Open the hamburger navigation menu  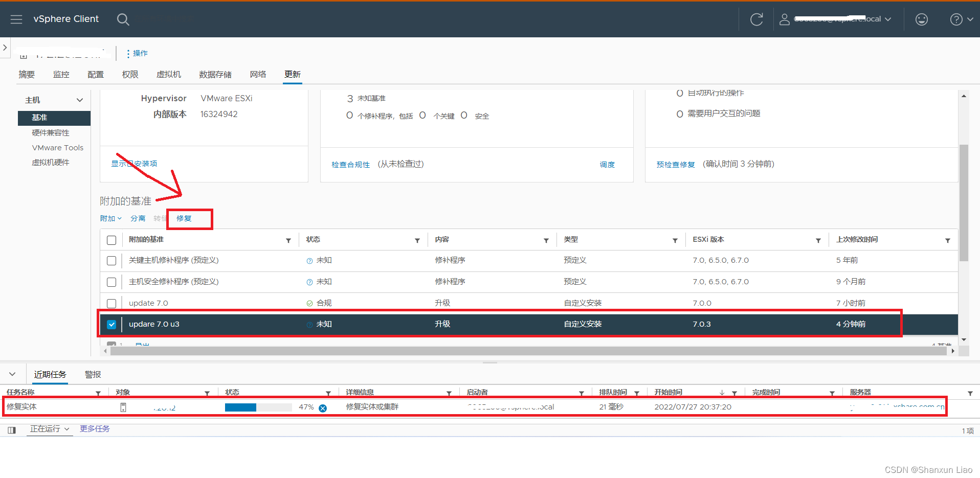[16, 19]
